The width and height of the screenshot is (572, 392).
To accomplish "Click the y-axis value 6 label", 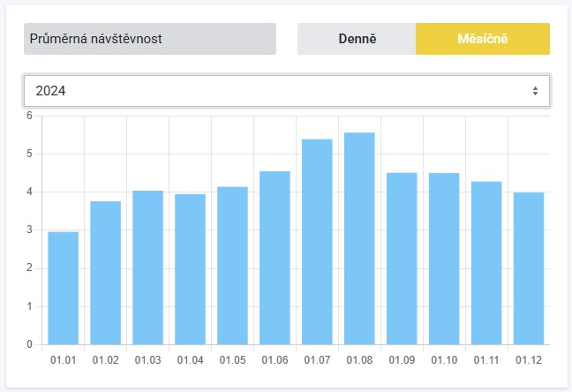I will pos(29,116).
